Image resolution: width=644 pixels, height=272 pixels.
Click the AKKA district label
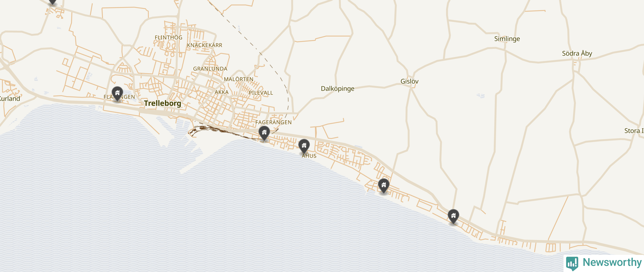pos(222,92)
